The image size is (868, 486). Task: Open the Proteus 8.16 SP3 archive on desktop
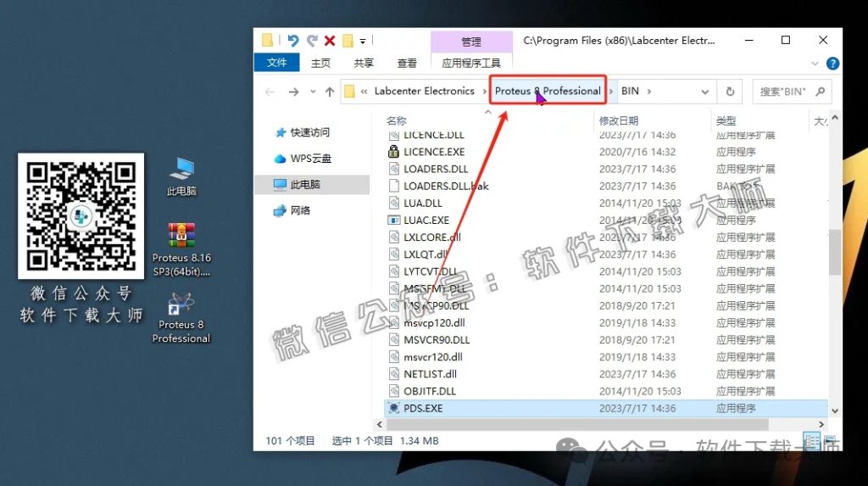[x=181, y=249]
